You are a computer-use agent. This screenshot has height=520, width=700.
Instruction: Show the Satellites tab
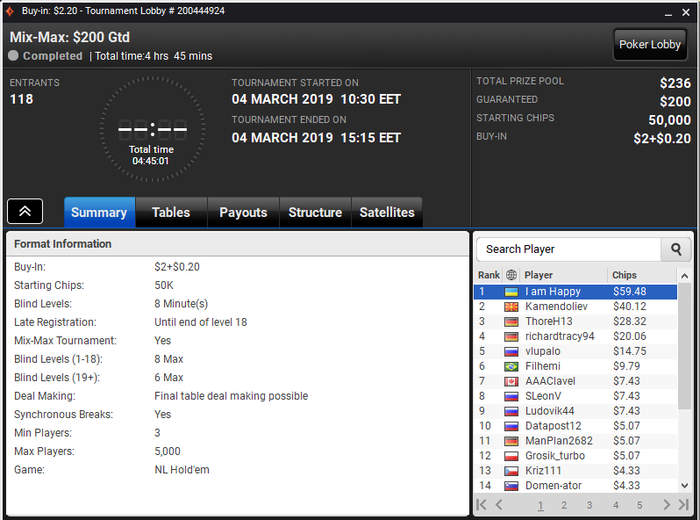(x=387, y=212)
